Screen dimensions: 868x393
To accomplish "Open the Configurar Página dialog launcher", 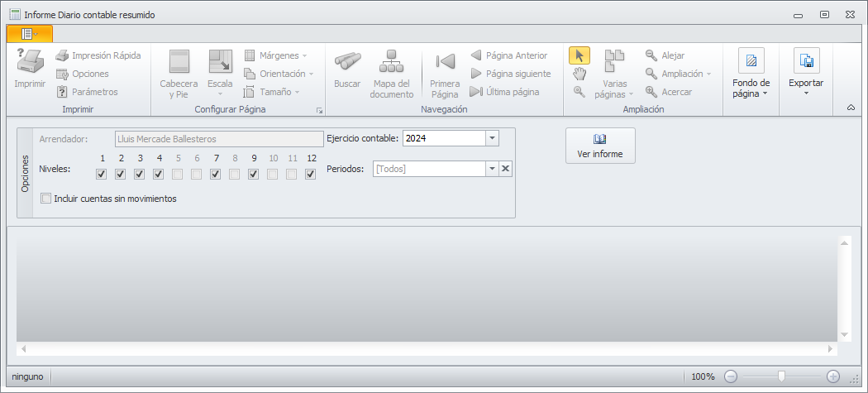I will [319, 111].
